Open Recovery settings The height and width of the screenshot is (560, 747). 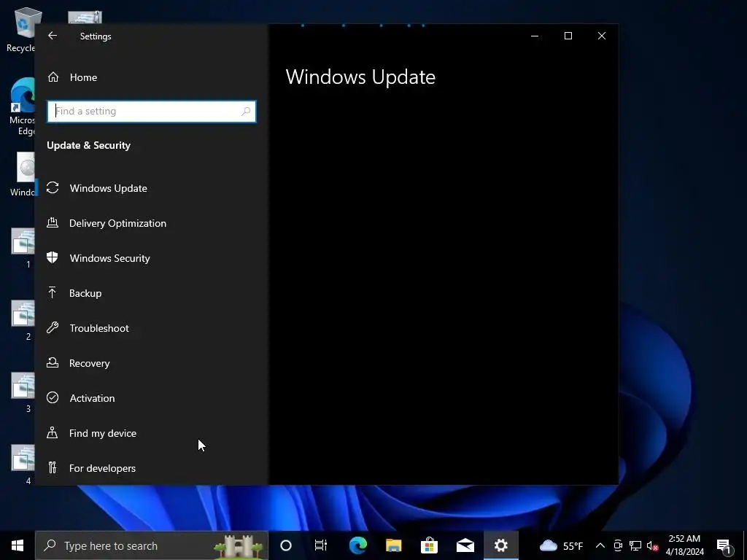click(x=152, y=363)
